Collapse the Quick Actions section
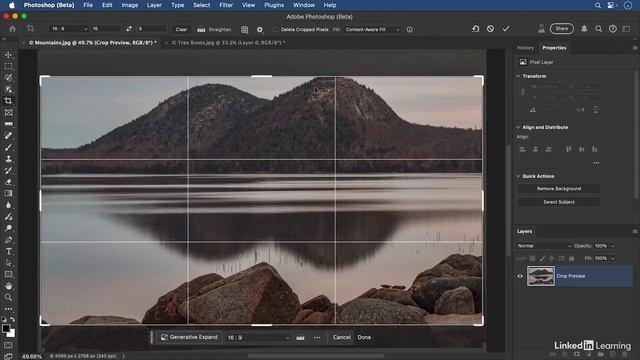Image resolution: width=640 pixels, height=360 pixels. point(518,176)
